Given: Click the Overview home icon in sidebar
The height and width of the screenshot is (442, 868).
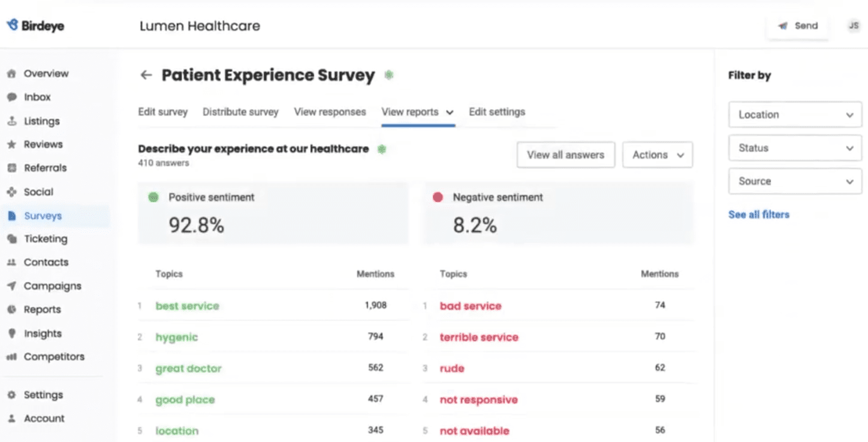Looking at the screenshot, I should pos(11,74).
